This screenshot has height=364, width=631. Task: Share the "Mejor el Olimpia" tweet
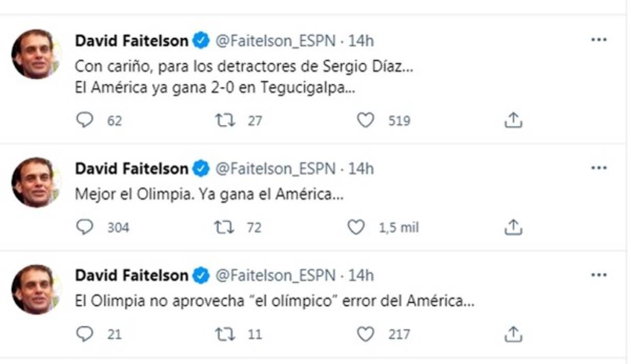pyautogui.click(x=513, y=227)
